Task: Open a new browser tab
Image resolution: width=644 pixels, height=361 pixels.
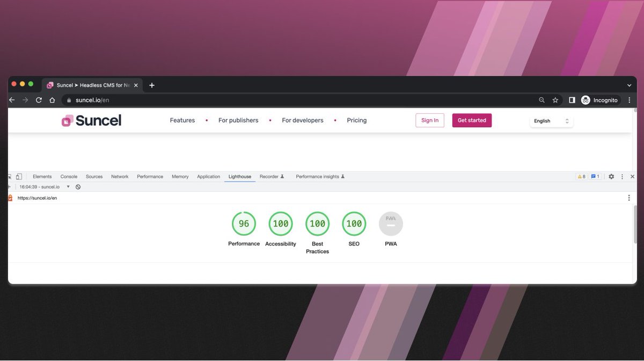Action: coord(152,85)
